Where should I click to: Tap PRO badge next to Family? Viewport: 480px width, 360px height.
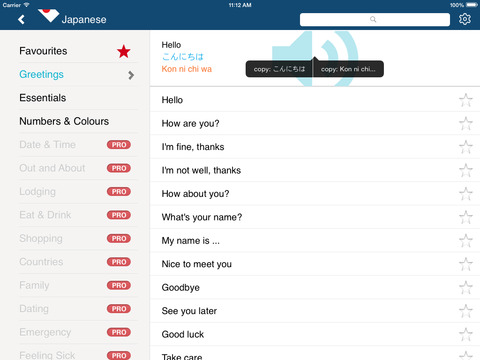(x=119, y=285)
